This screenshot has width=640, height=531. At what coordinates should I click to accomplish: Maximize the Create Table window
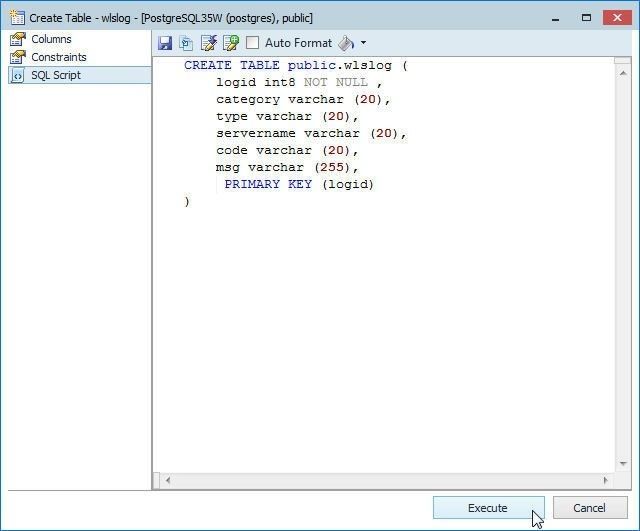click(586, 18)
